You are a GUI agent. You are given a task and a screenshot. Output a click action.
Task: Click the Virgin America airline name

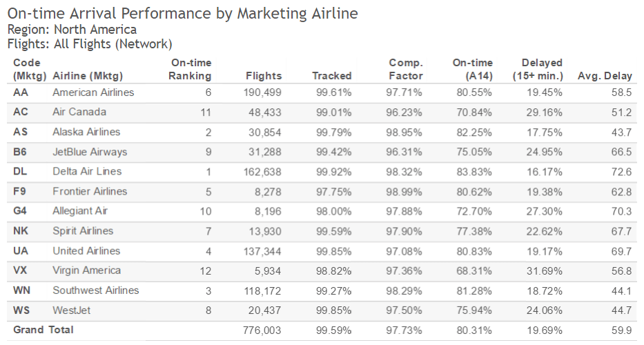[86, 270]
